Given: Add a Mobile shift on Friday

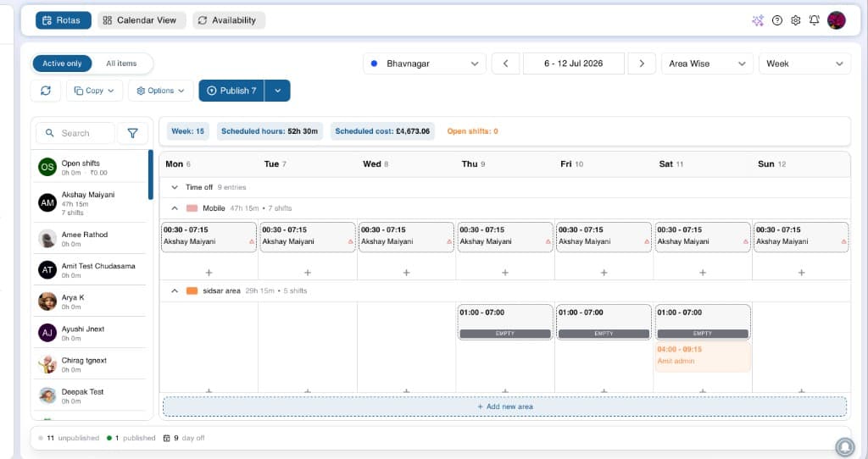Looking at the screenshot, I should 604,273.
